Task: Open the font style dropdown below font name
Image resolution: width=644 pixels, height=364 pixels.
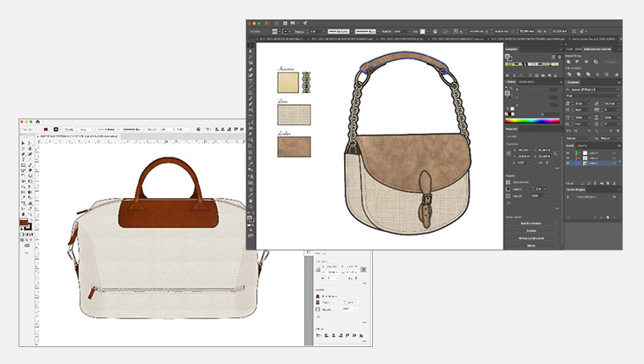Action: pos(593,95)
